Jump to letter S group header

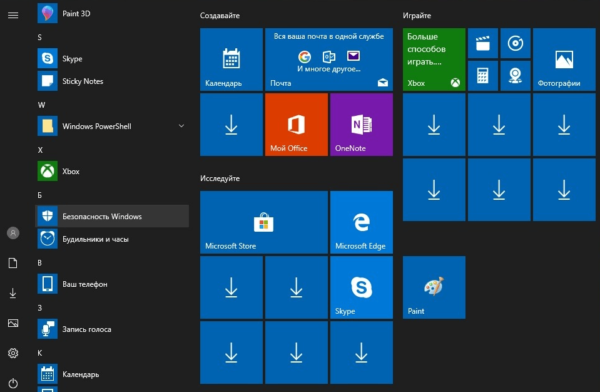pyautogui.click(x=39, y=37)
